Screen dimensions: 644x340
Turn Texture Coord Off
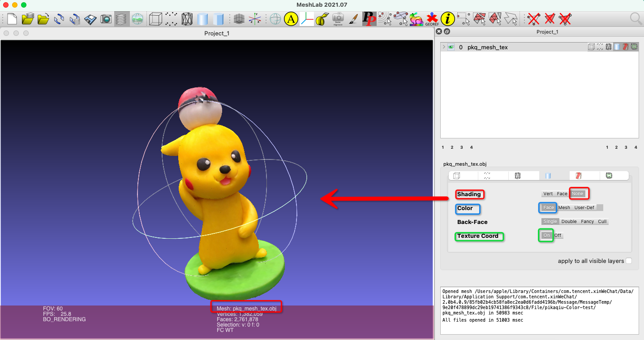click(x=558, y=236)
